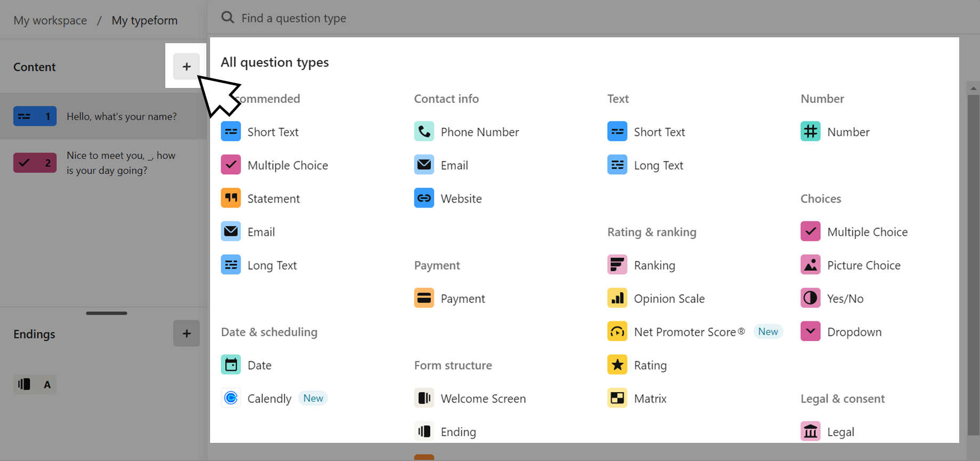Select Welcome Screen under Form structure
This screenshot has width=980, height=461.
click(470, 398)
